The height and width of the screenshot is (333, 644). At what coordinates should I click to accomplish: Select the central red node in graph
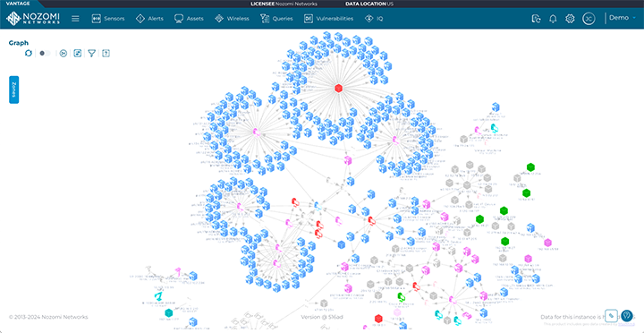[x=338, y=88]
